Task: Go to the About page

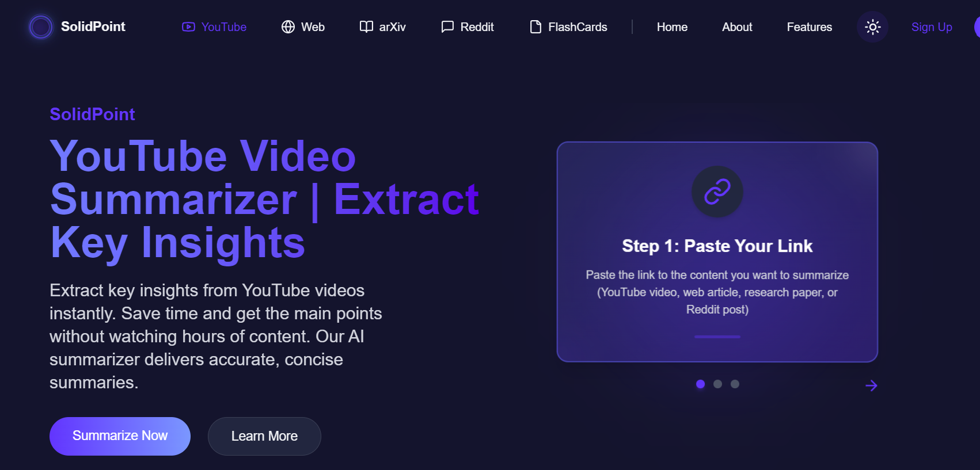Action: point(737,27)
